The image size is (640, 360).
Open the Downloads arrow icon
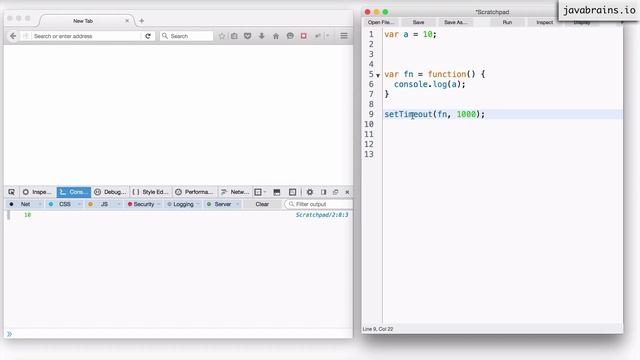[x=262, y=36]
